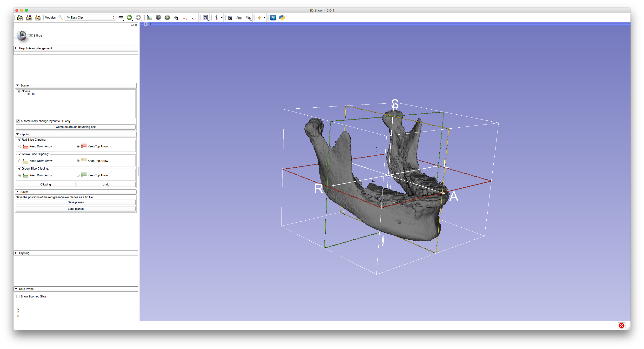Click the SAVE scene icon

click(38, 18)
